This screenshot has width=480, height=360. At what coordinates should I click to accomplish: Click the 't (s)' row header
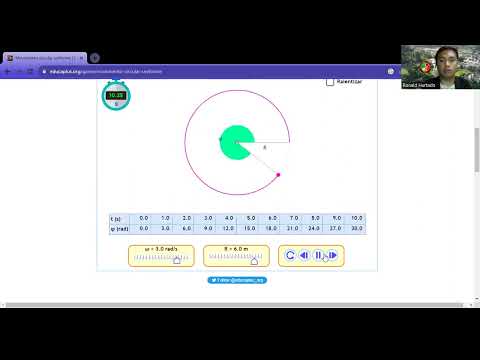tap(116, 219)
